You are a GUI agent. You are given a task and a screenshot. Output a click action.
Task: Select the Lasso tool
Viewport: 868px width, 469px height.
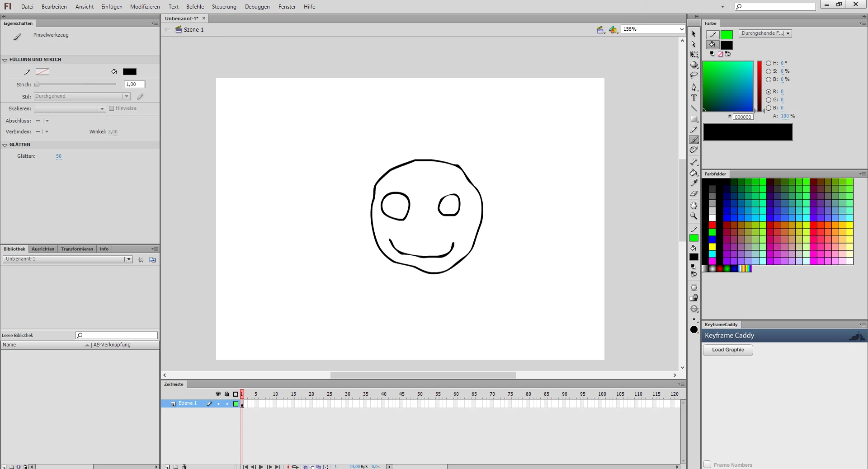(x=694, y=75)
